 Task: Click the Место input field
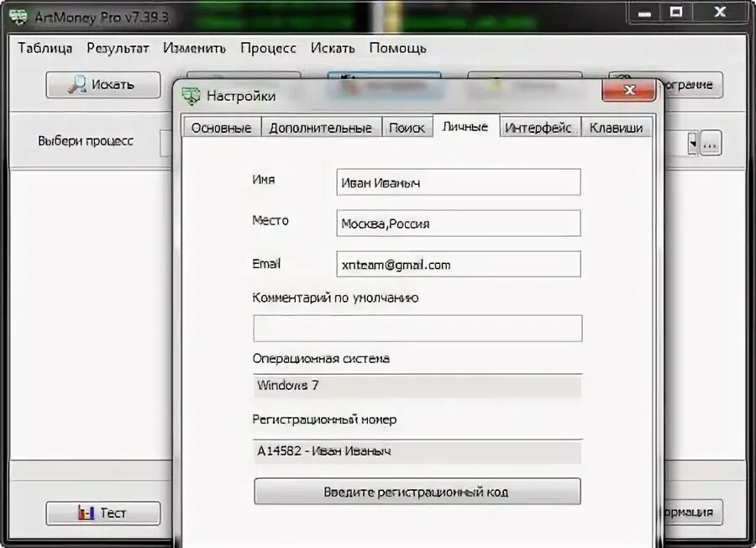[459, 224]
